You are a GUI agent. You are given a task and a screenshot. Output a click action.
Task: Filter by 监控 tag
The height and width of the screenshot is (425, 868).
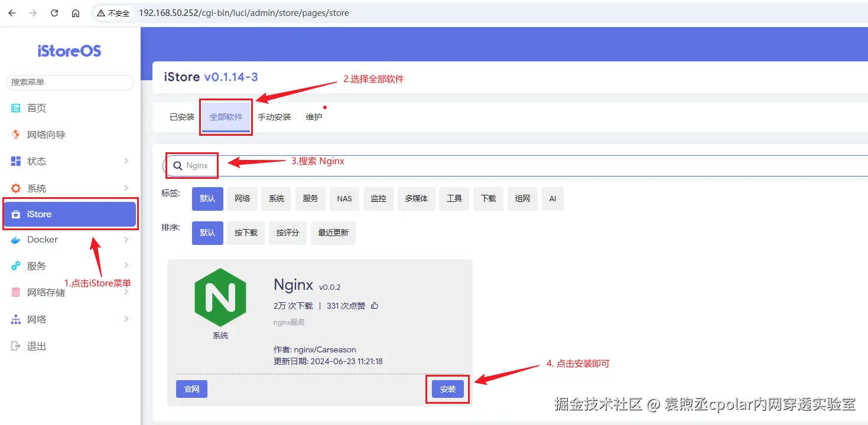tap(378, 199)
